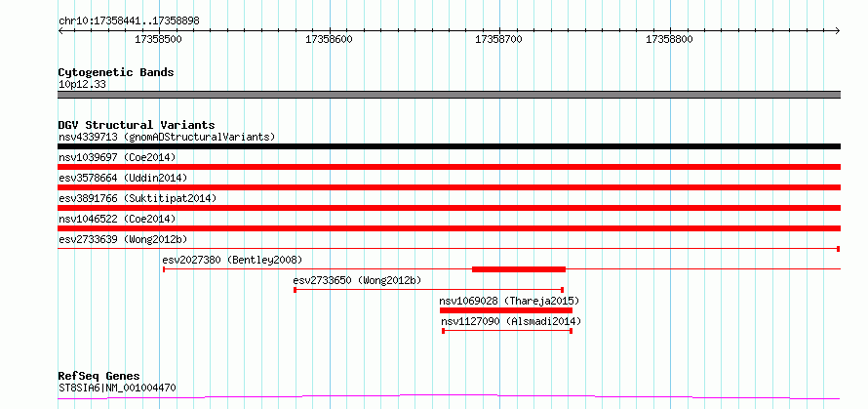Select the magenta ST8SIA6 gene line
Screen dimensions: 868x409
[x=449, y=397]
